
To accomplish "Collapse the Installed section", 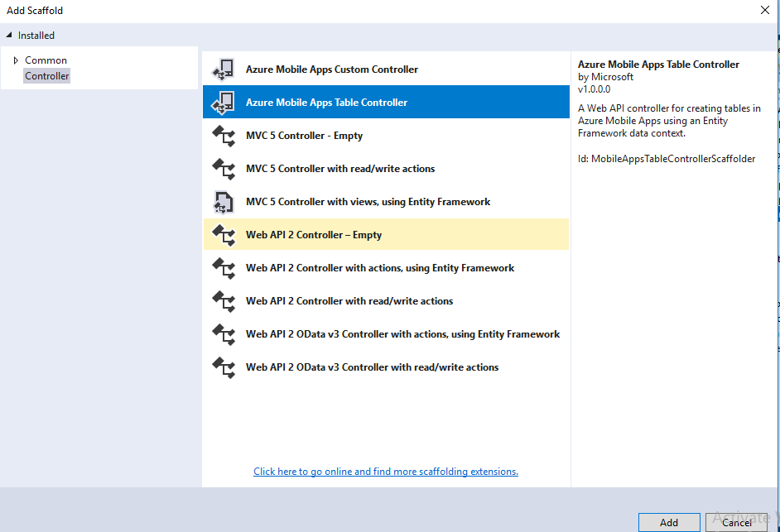I will click(x=9, y=36).
